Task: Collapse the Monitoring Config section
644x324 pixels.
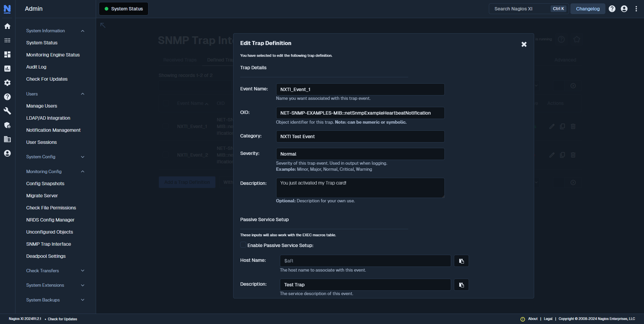Action: (55, 171)
